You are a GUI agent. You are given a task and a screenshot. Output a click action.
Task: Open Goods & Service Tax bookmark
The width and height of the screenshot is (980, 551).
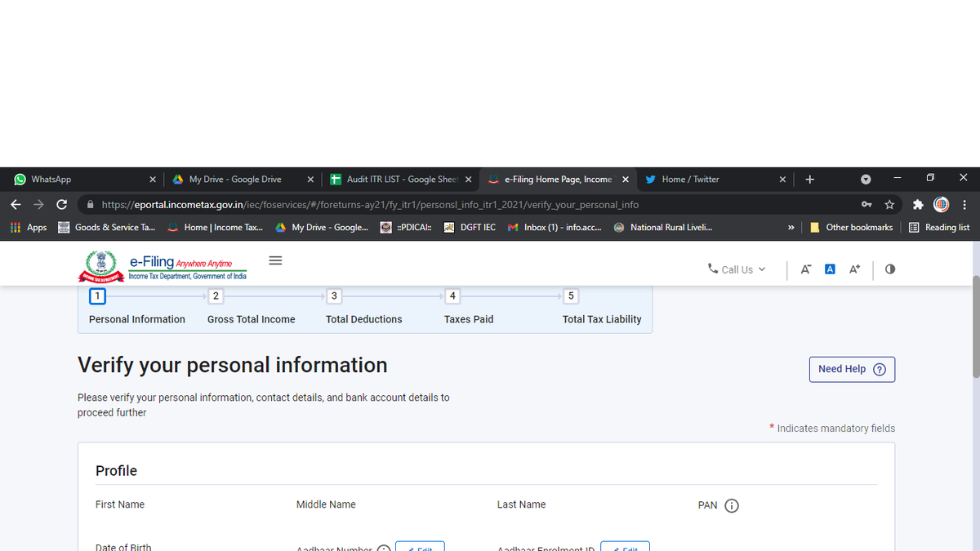pyautogui.click(x=107, y=228)
